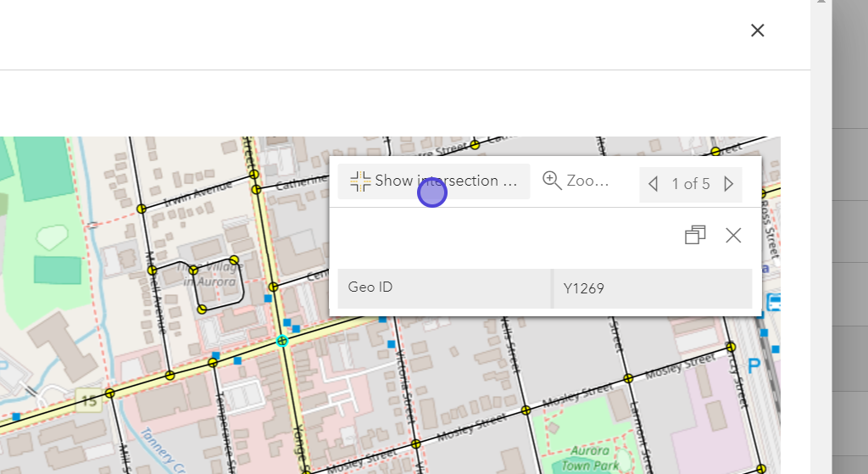This screenshot has width=868, height=474.
Task: Select yellow node in Aurora Town Park corner
Action: pyautogui.click(x=526, y=410)
